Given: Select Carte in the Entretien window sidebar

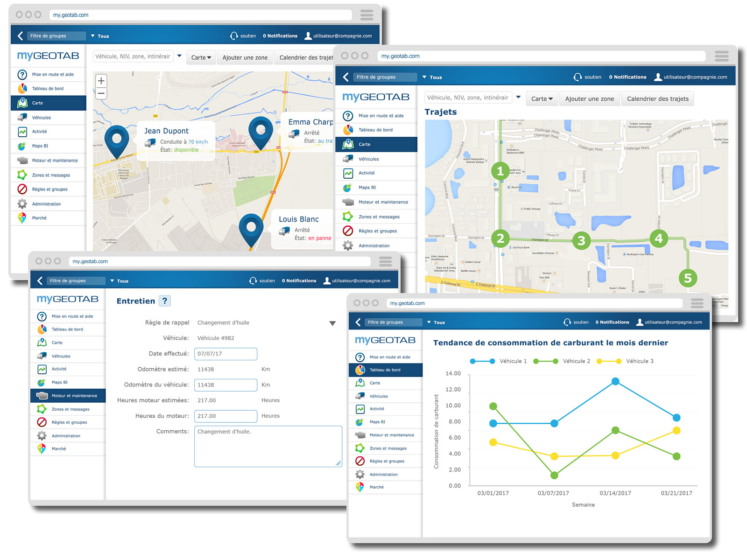Looking at the screenshot, I should click(x=68, y=343).
